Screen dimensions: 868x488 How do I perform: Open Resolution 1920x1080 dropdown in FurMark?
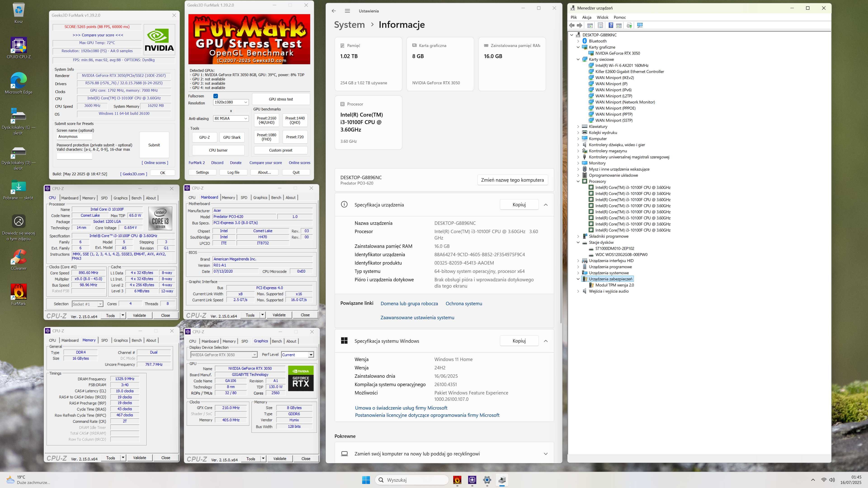231,102
